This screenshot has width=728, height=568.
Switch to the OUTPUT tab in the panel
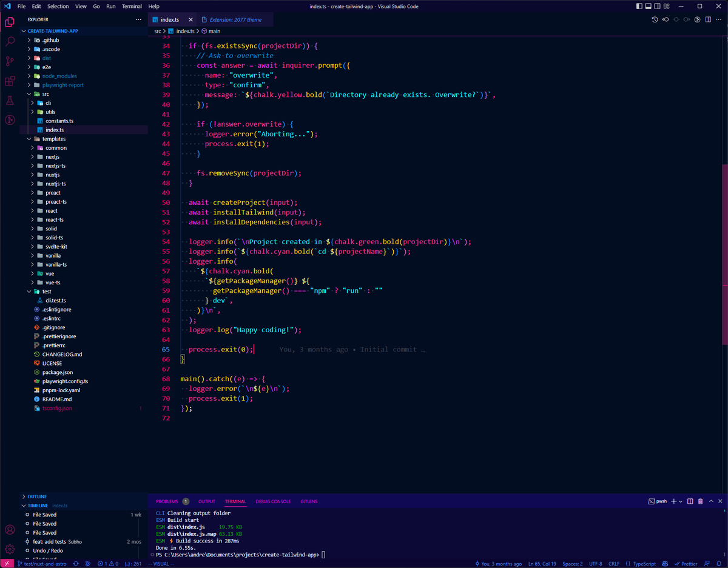pos(206,501)
